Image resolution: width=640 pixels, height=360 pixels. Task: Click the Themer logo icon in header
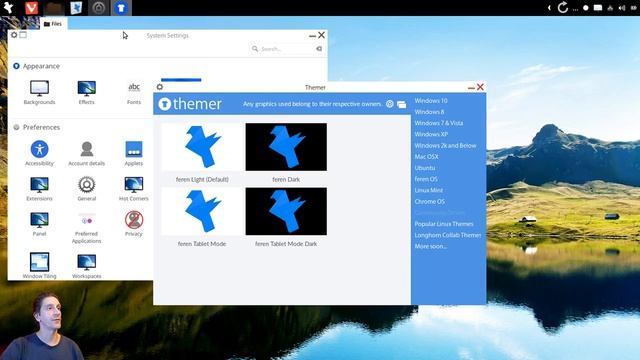164,104
